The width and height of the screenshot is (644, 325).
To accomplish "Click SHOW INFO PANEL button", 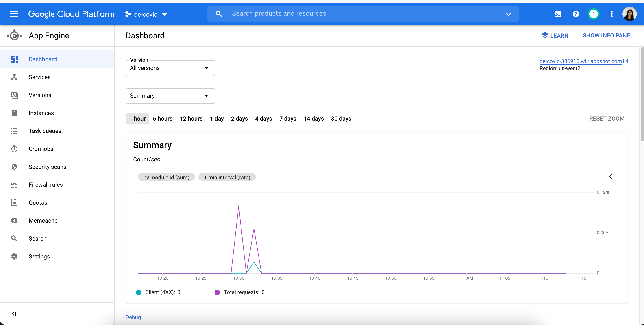I will 607,35.
